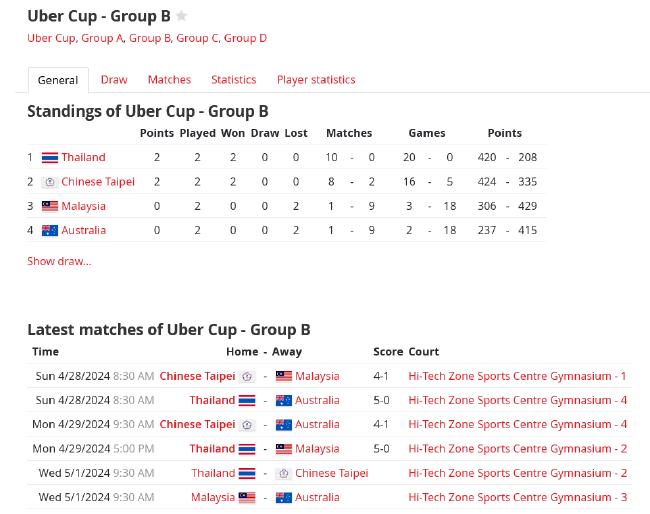Open Hi-Tech Zone Gymnasium - 3 court link
The height and width of the screenshot is (514, 650).
[517, 497]
